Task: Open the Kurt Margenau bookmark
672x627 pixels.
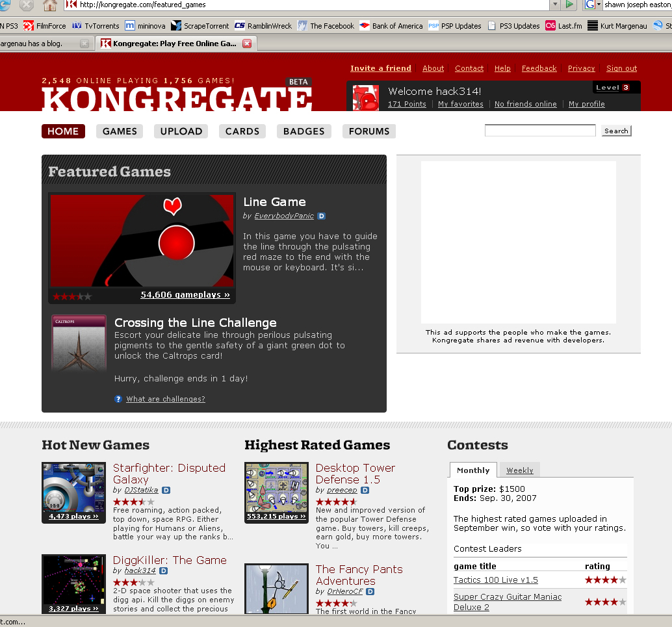Action: click(x=617, y=26)
